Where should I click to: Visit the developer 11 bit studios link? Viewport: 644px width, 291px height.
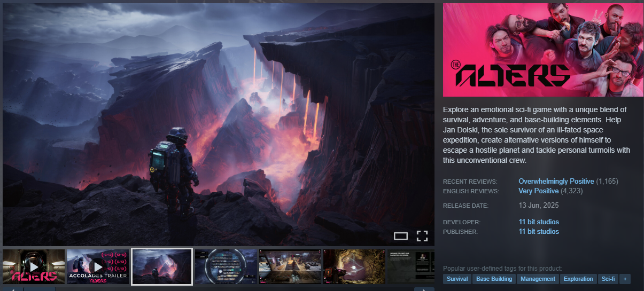[x=539, y=222]
